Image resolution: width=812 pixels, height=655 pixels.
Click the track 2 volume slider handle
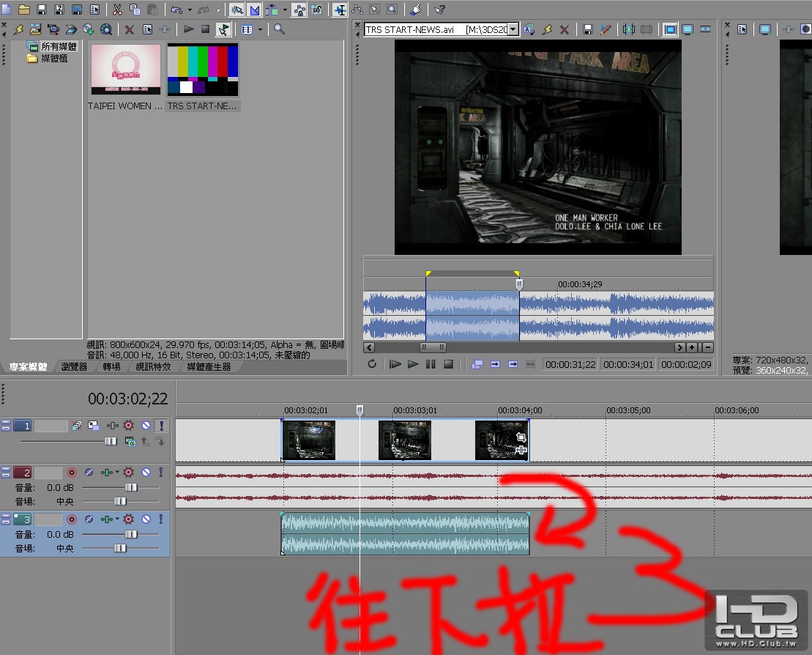point(132,487)
